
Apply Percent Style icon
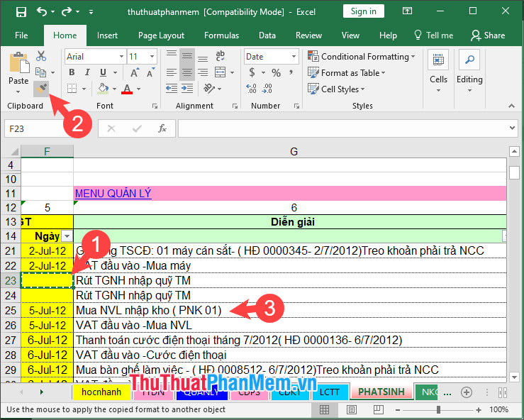click(x=276, y=73)
